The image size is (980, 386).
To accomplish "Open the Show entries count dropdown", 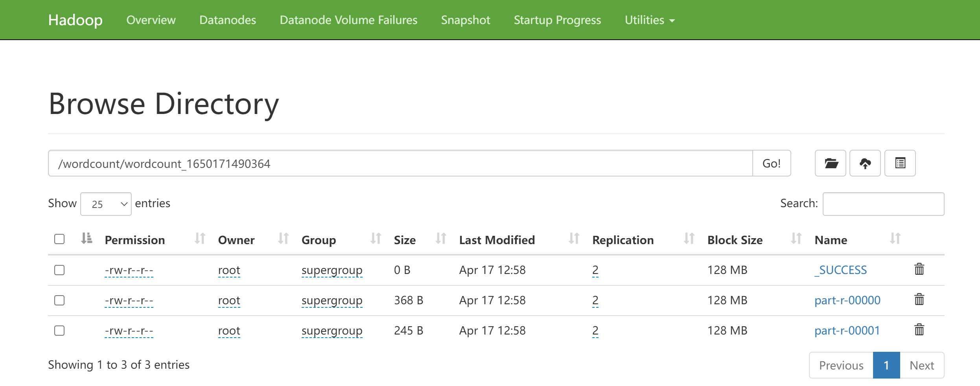I will click(x=106, y=204).
